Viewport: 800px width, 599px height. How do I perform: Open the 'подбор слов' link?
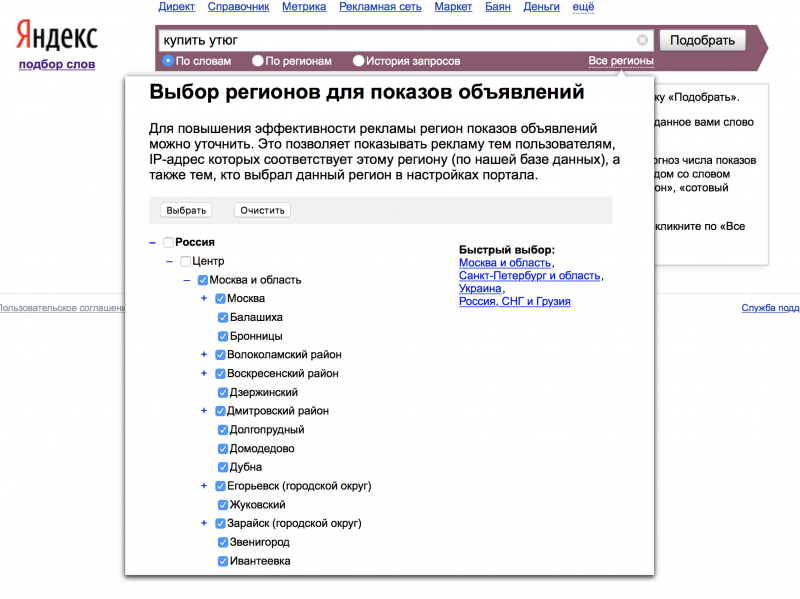57,64
